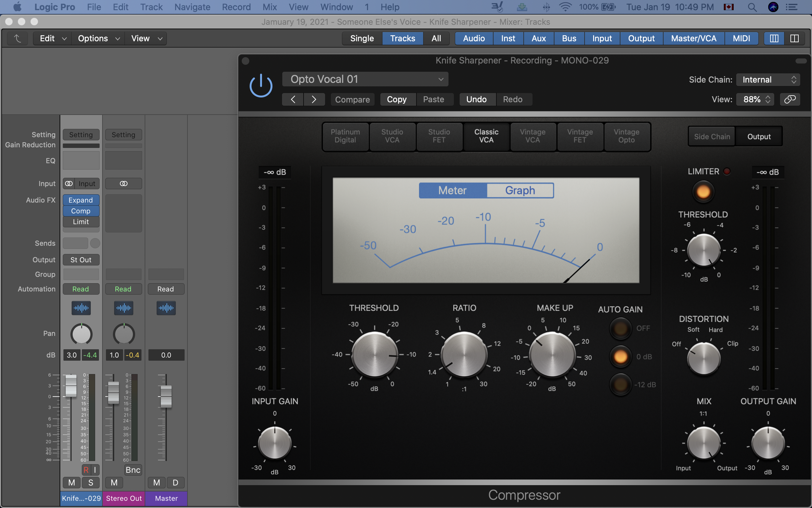Set Auto Gain to 0 dB
The image size is (812, 508).
[x=620, y=357]
